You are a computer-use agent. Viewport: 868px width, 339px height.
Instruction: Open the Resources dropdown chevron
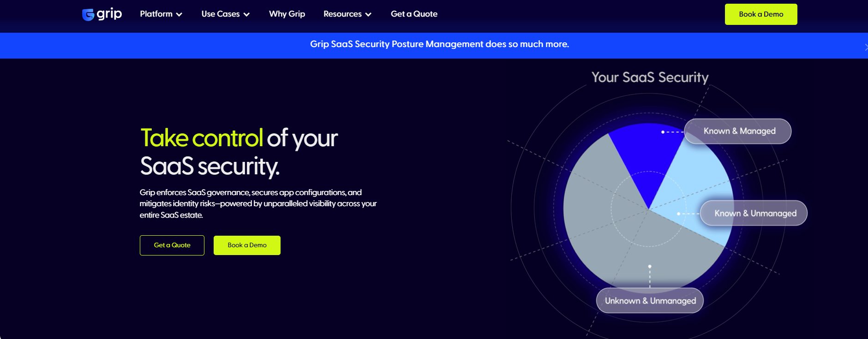tap(368, 15)
